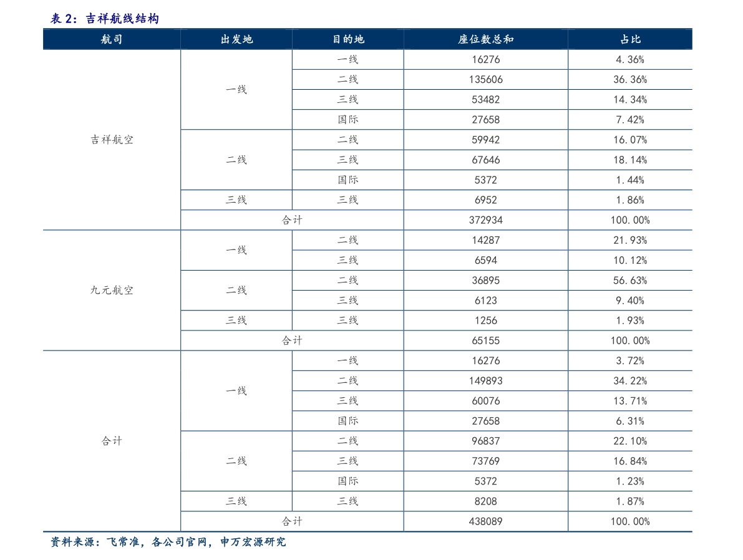Select the 占比 column header
The width and height of the screenshot is (743, 560).
point(630,39)
